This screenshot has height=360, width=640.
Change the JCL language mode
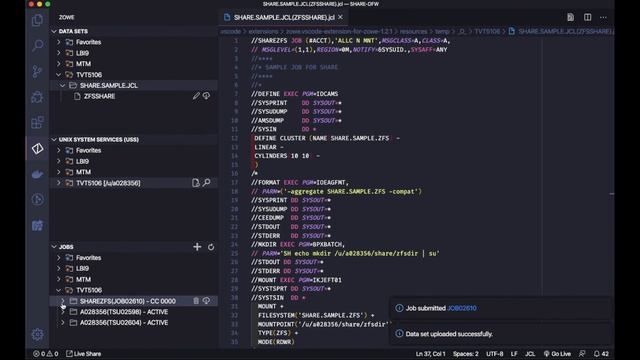tap(530, 354)
